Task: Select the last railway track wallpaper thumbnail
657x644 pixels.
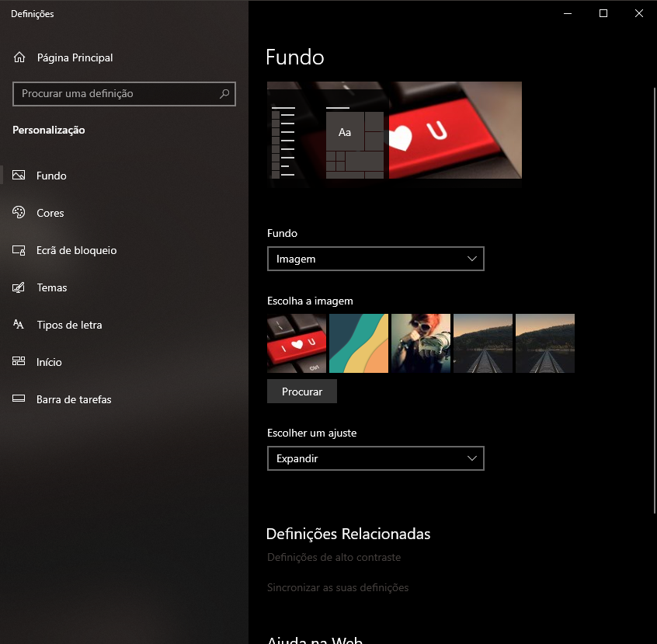Action: (x=545, y=343)
